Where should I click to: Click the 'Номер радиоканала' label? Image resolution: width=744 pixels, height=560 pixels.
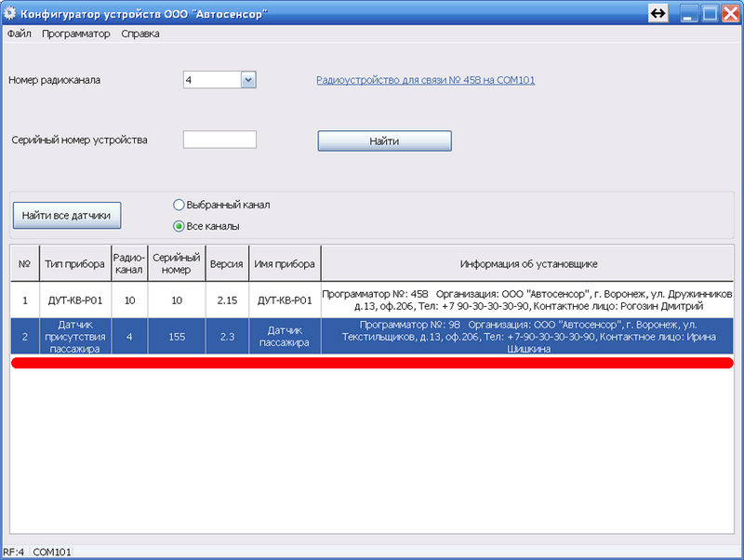(x=54, y=80)
